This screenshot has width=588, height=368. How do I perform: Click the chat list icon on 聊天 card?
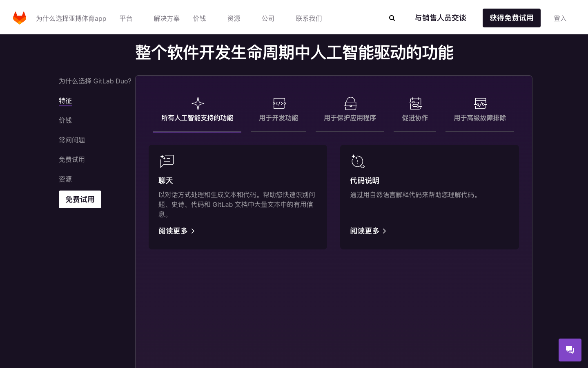pos(167,162)
